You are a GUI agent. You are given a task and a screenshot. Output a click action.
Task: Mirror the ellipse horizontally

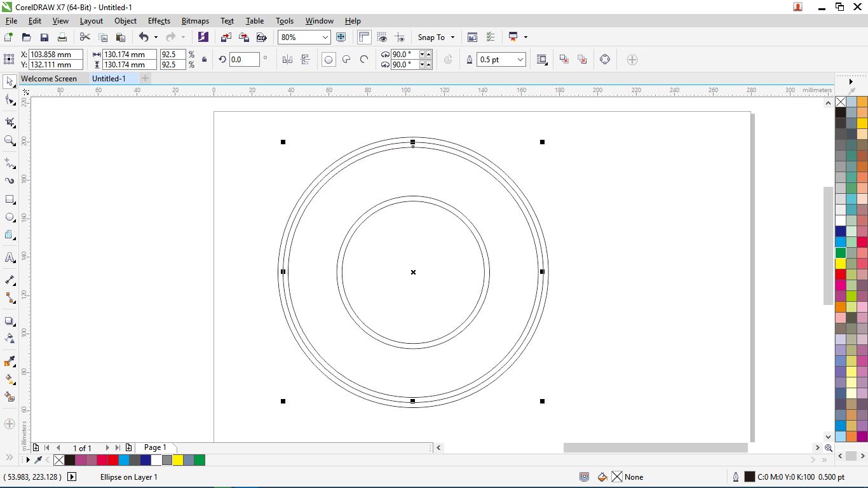287,60
